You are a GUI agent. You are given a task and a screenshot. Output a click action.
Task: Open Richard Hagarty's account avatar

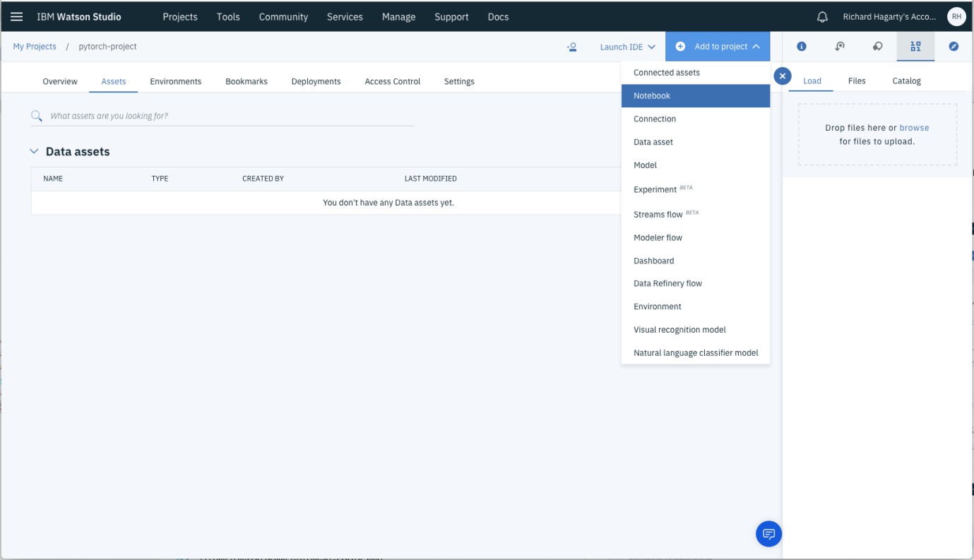click(956, 16)
